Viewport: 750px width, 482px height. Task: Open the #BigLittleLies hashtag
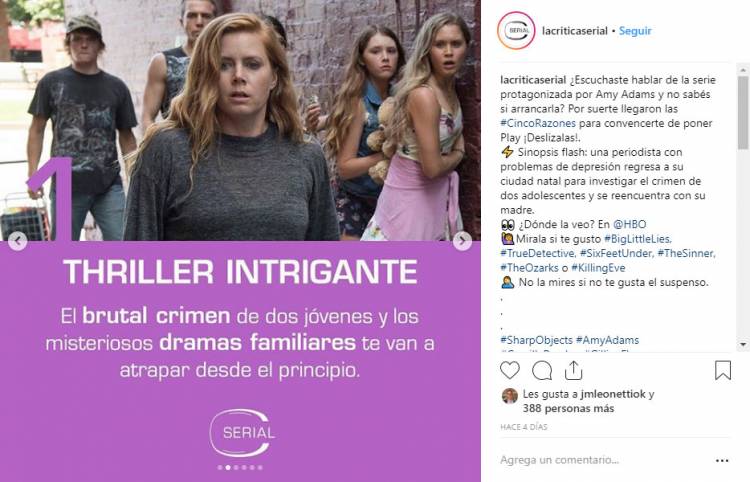[638, 239]
